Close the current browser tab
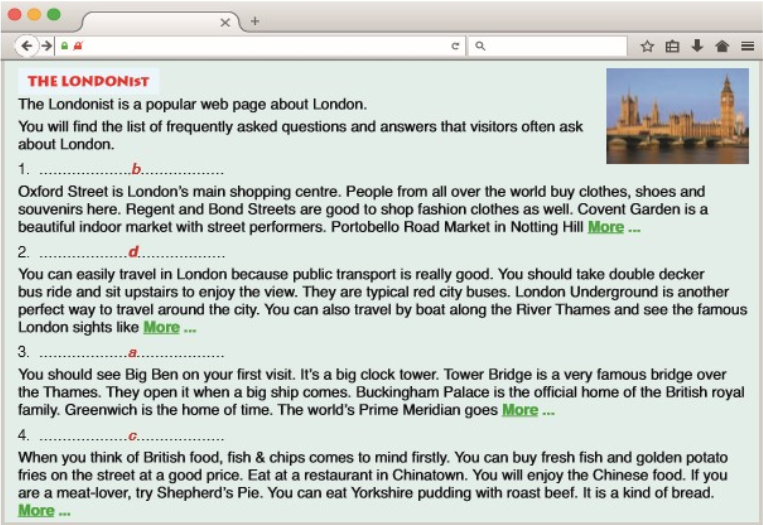 (x=225, y=22)
